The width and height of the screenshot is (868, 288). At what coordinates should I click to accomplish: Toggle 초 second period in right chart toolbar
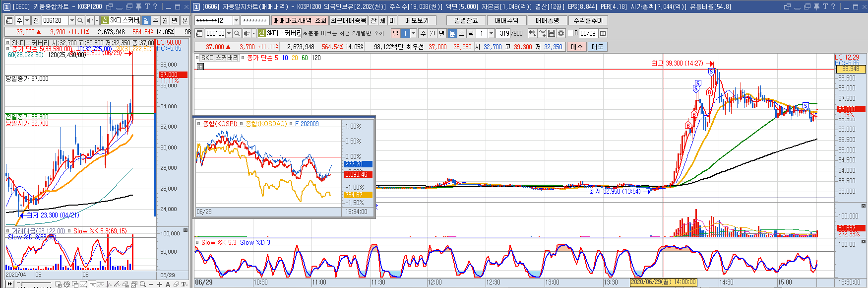[x=462, y=33]
